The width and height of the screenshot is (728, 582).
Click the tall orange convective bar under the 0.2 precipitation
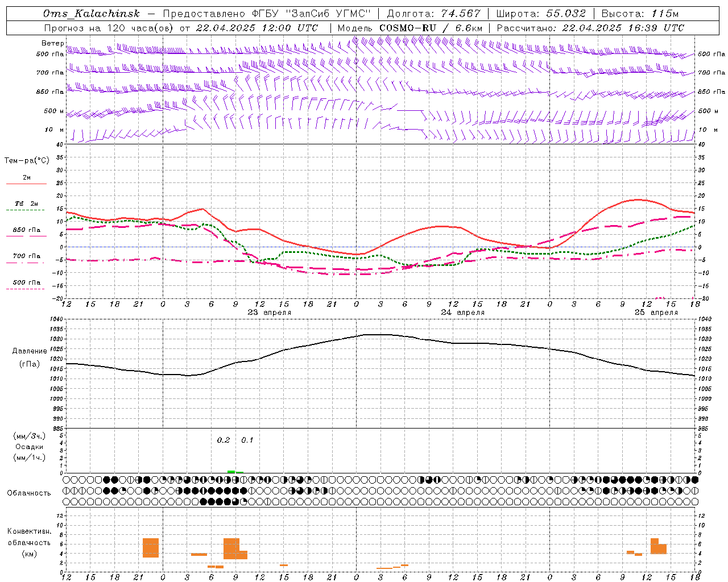[231, 548]
